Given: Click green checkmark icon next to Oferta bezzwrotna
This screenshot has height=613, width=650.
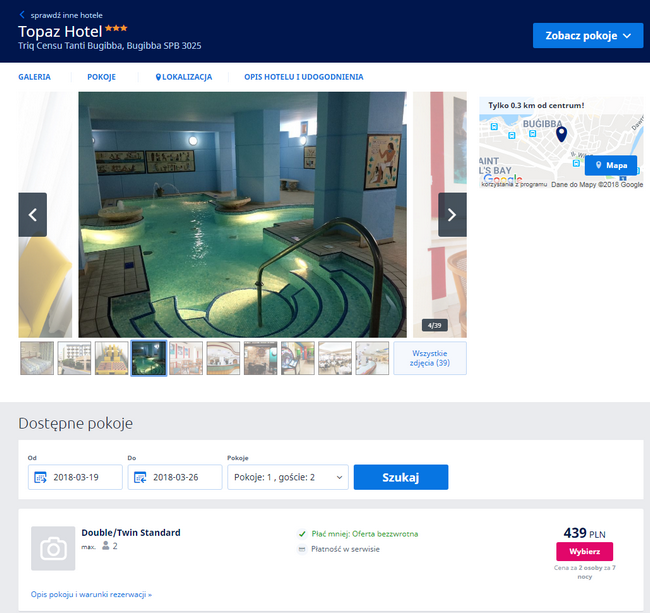Looking at the screenshot, I should coord(302,534).
